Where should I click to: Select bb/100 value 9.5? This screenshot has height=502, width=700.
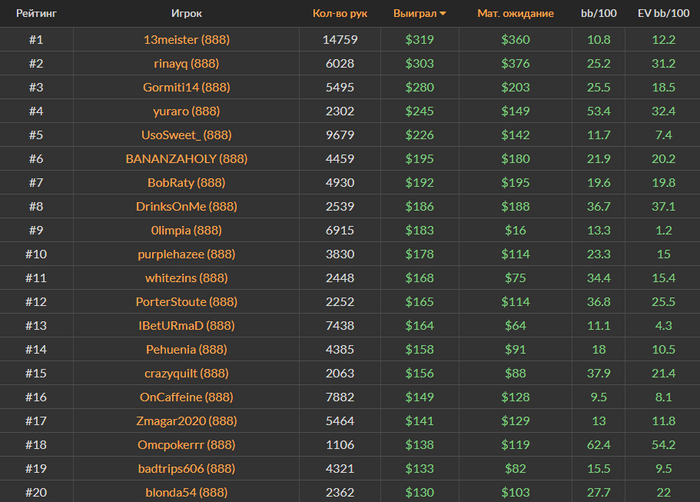[x=599, y=397]
